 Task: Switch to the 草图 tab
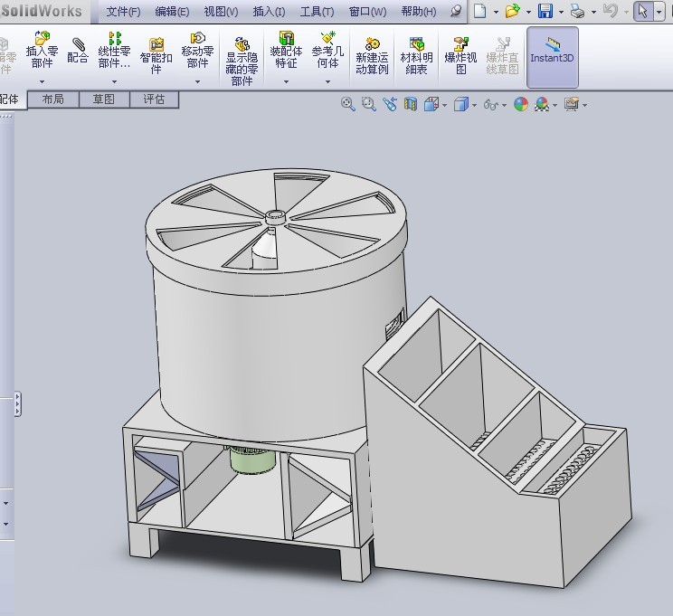point(104,100)
